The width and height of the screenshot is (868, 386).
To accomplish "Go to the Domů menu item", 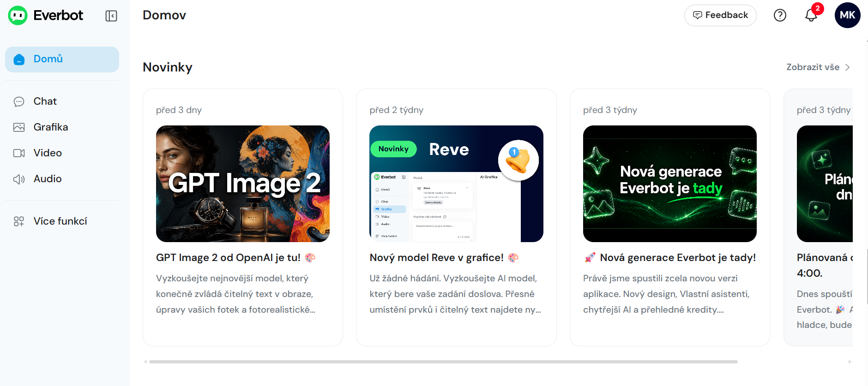I will 62,59.
